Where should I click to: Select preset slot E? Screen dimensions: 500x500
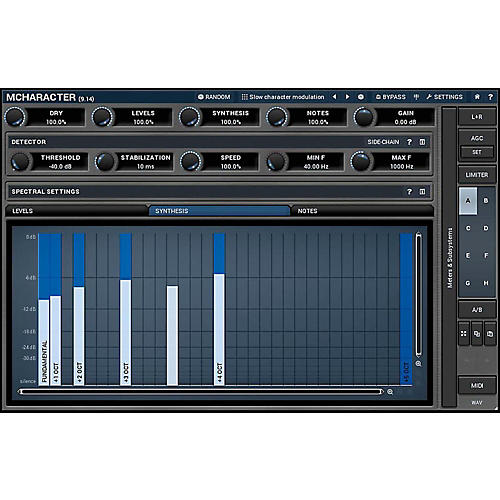pyautogui.click(x=468, y=256)
